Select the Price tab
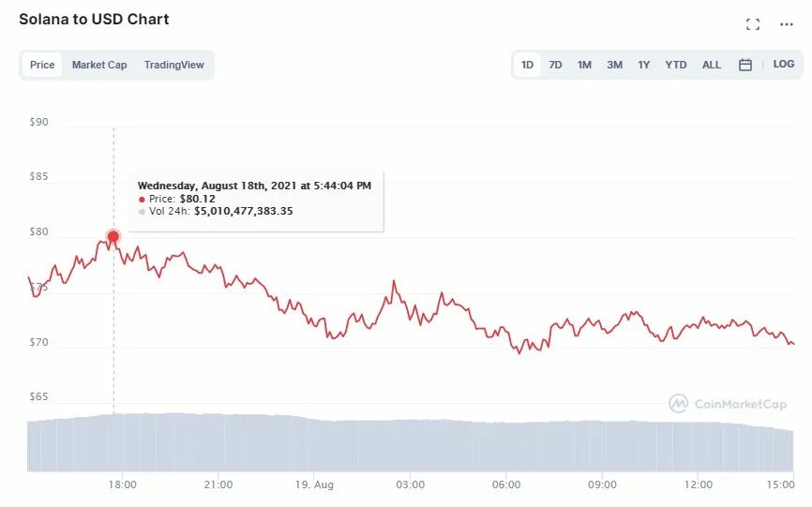This screenshot has height=507, width=812. pos(42,65)
